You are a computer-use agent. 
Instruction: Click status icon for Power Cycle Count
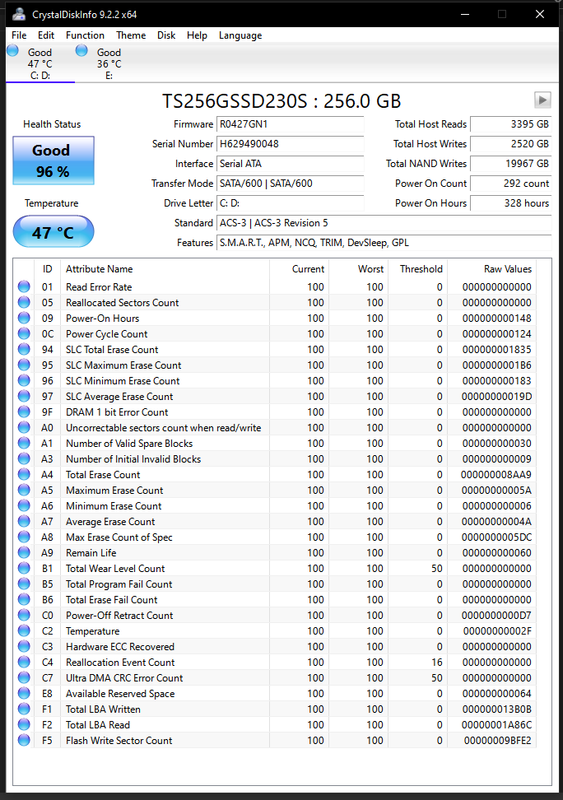(24, 334)
